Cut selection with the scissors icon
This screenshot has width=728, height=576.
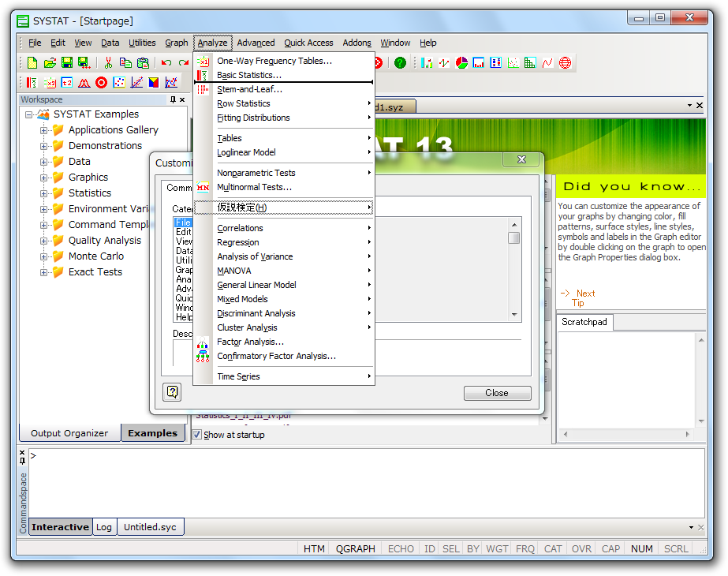108,62
